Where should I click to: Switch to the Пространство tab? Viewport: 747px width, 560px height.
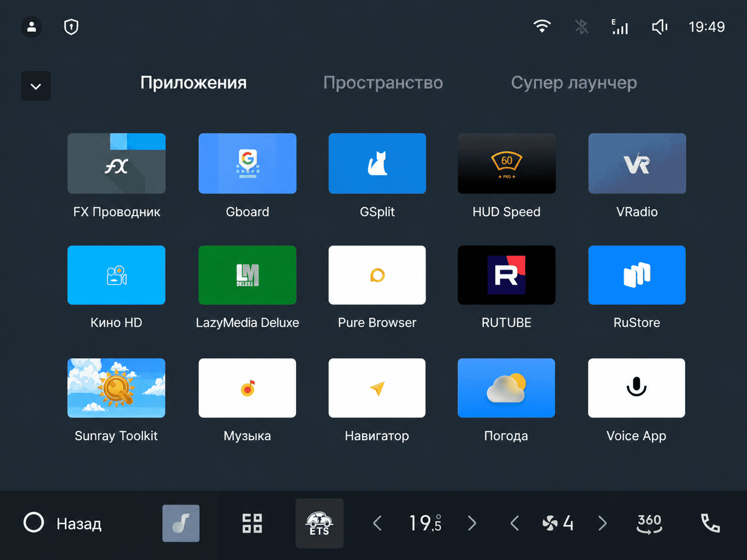coord(383,83)
